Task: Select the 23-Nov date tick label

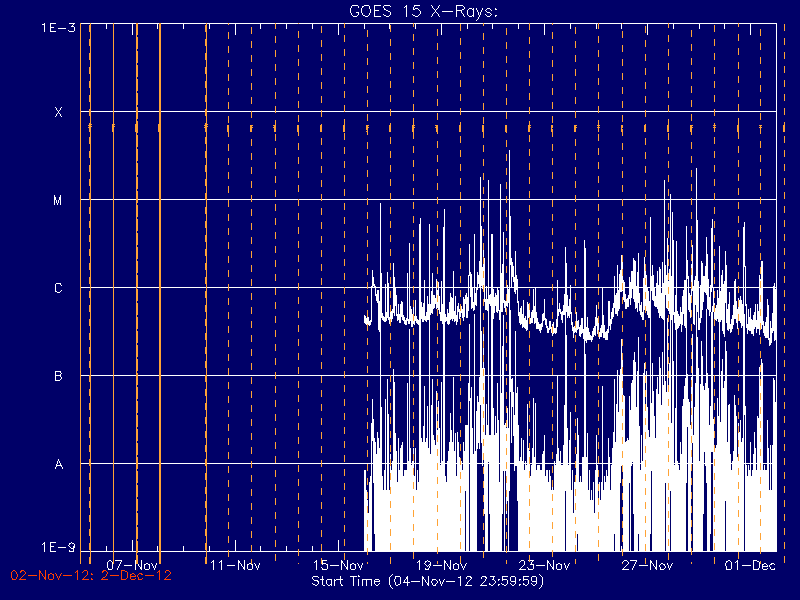Action: 544,565
